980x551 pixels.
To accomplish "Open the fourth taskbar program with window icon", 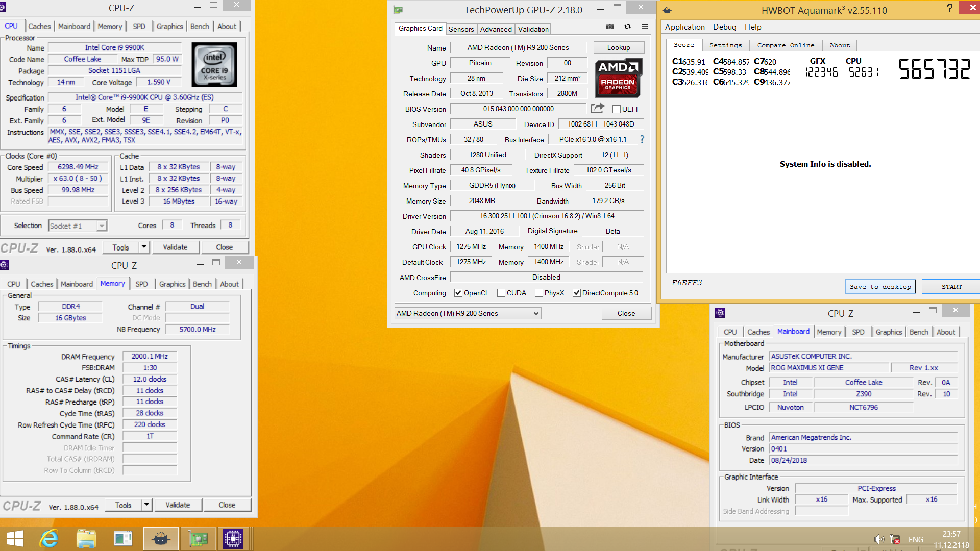I will 123,539.
